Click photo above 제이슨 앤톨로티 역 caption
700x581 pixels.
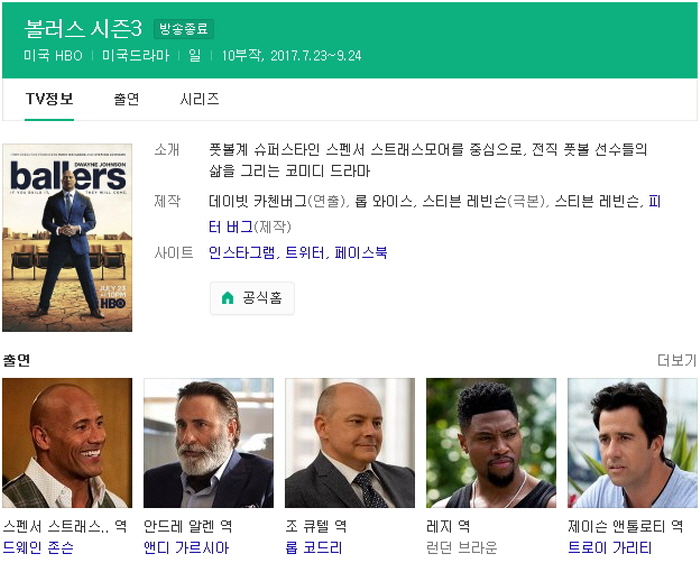[632, 443]
